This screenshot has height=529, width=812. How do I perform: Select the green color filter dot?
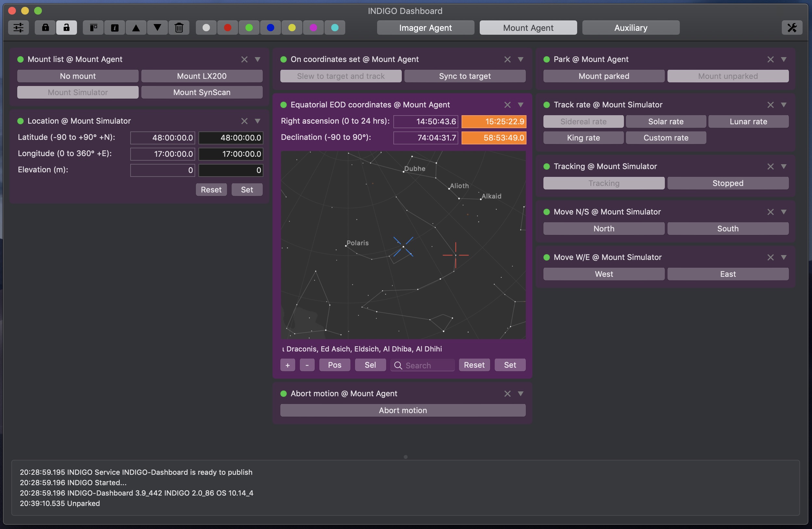click(x=249, y=28)
